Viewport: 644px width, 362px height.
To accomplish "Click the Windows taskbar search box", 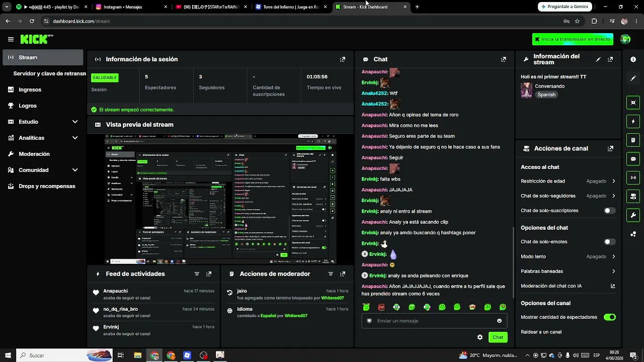I will (64, 355).
